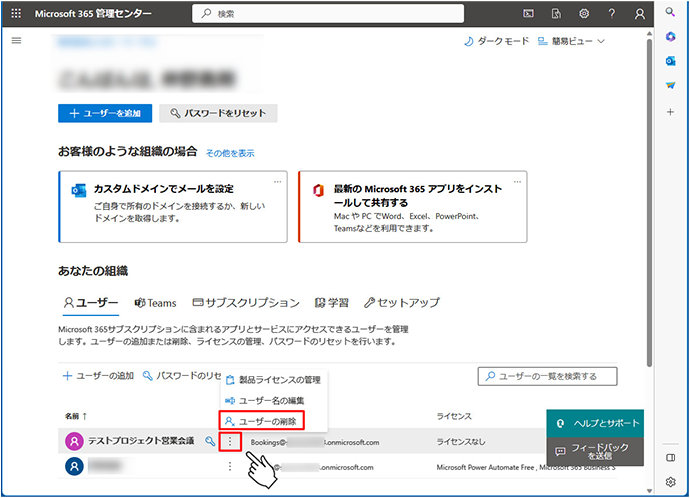This screenshot has height=498, width=690.
Task: Click the その他を表示 link
Action: (230, 153)
